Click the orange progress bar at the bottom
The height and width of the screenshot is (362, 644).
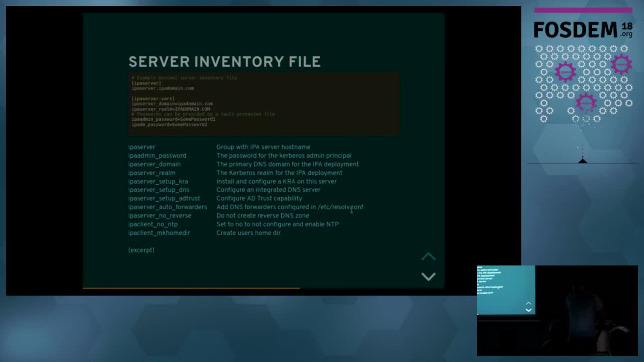(x=191, y=288)
